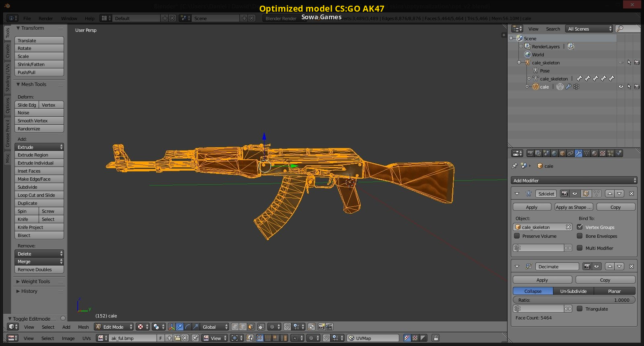Image resolution: width=644 pixels, height=346 pixels.
Task: Enable the Preserve Volume checkbox
Action: pos(517,236)
